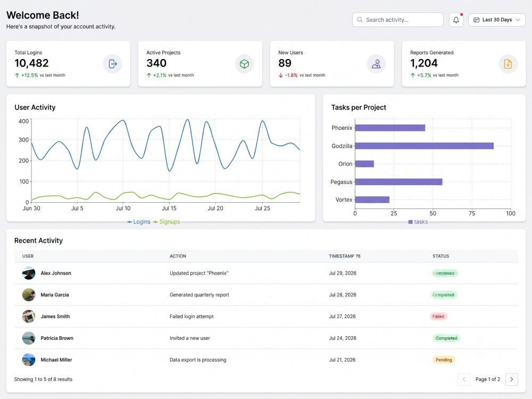Sort by the USER column header
532x399 pixels.
(x=28, y=256)
